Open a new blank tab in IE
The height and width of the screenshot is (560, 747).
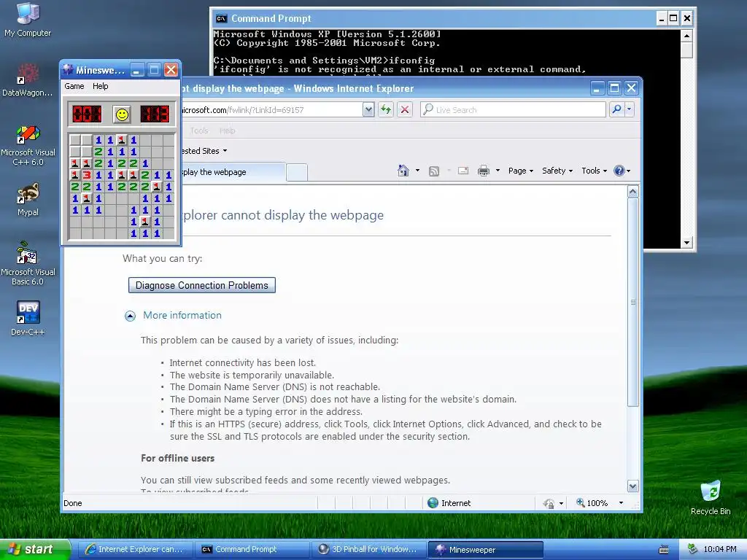coord(297,172)
